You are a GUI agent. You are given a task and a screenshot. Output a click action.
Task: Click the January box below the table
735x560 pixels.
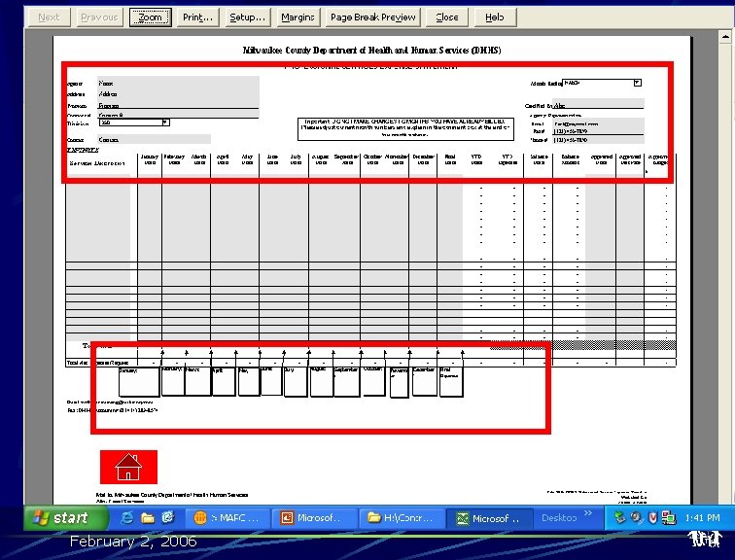pos(139,381)
